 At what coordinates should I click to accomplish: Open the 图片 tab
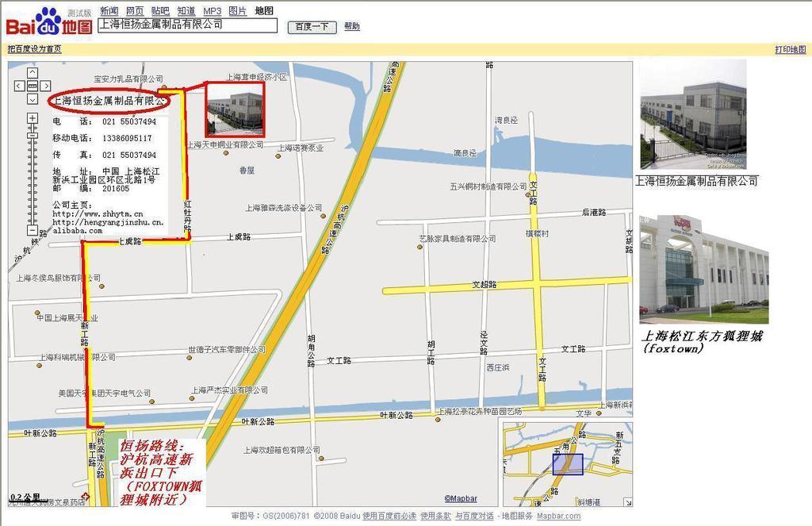238,11
